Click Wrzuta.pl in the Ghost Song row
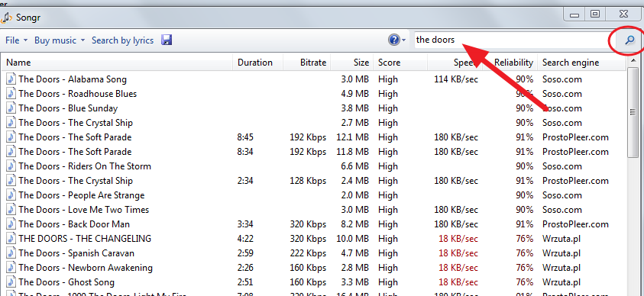The image size is (644, 296). pyautogui.click(x=561, y=282)
